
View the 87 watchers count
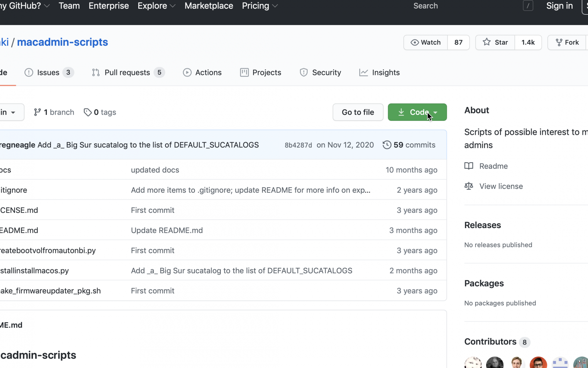[x=458, y=42]
